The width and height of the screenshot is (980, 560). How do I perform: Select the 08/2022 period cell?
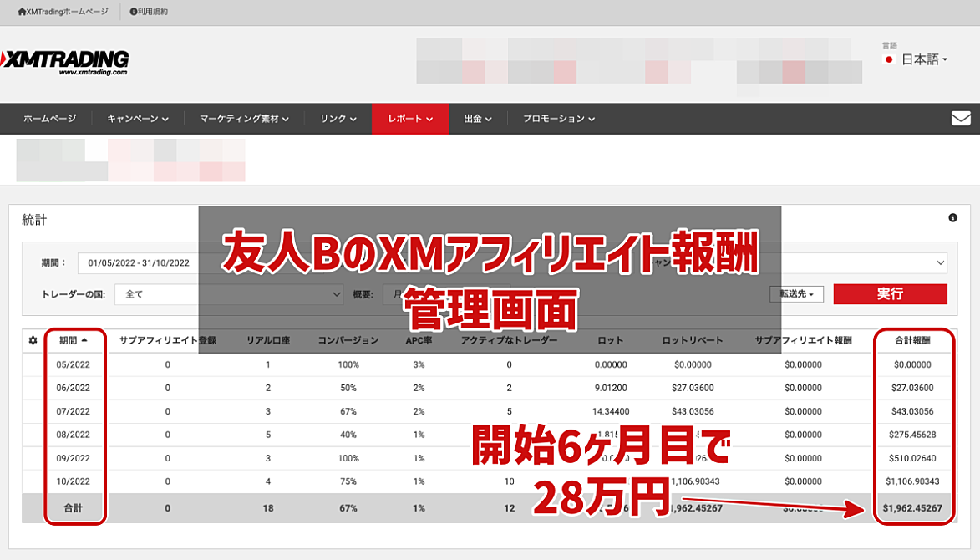(74, 435)
